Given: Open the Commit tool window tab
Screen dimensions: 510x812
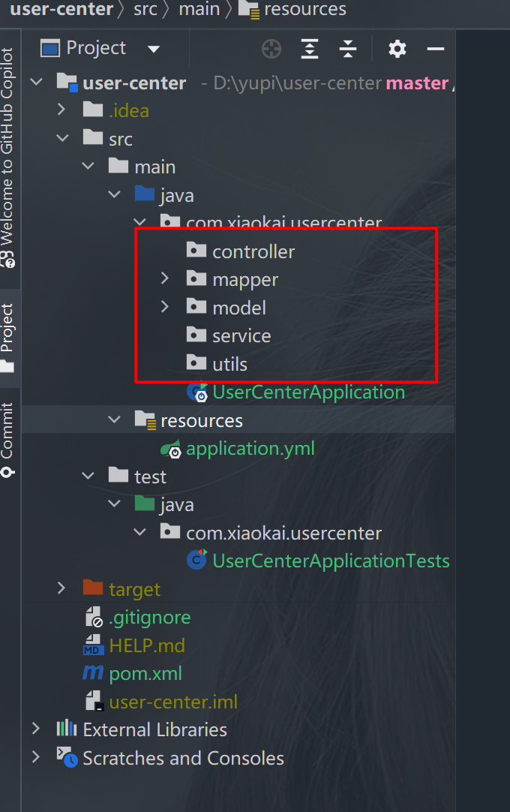Looking at the screenshot, I should point(7,438).
